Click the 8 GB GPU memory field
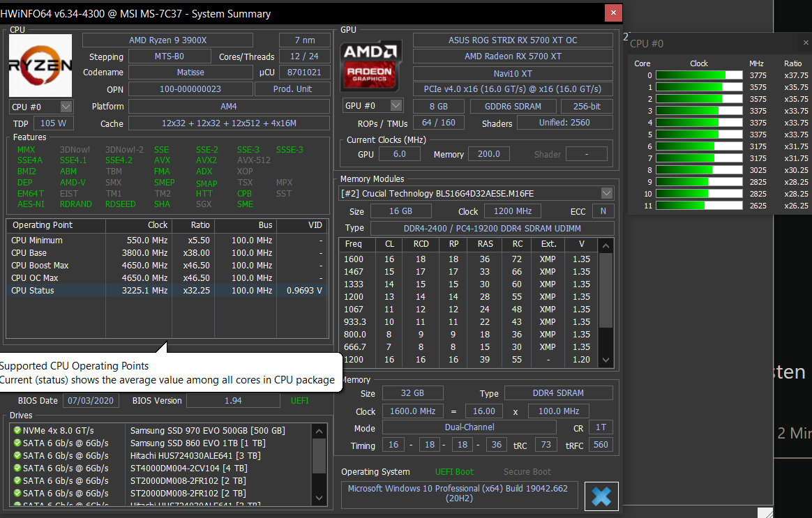Image resolution: width=812 pixels, height=518 pixels. 439,106
